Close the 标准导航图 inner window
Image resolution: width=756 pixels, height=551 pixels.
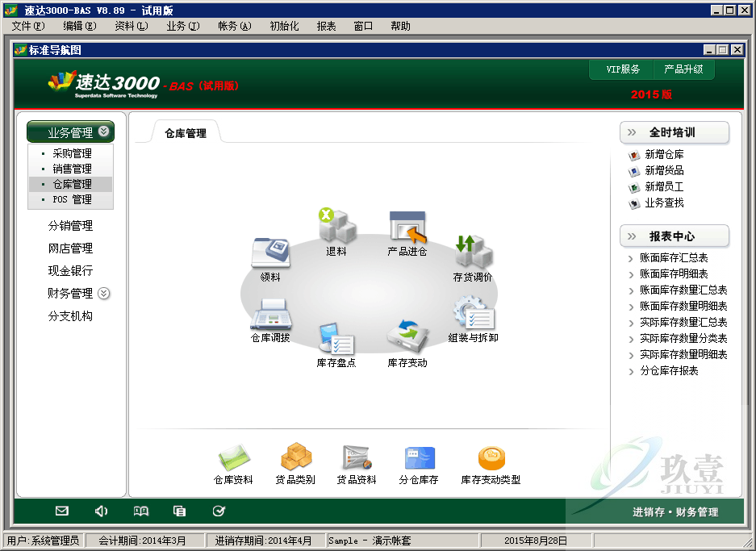[737, 50]
